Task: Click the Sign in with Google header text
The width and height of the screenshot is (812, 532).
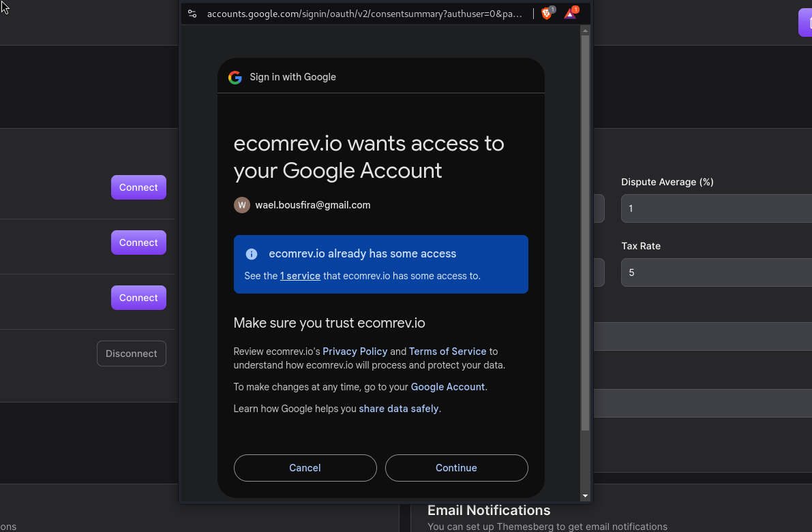Action: [x=292, y=77]
